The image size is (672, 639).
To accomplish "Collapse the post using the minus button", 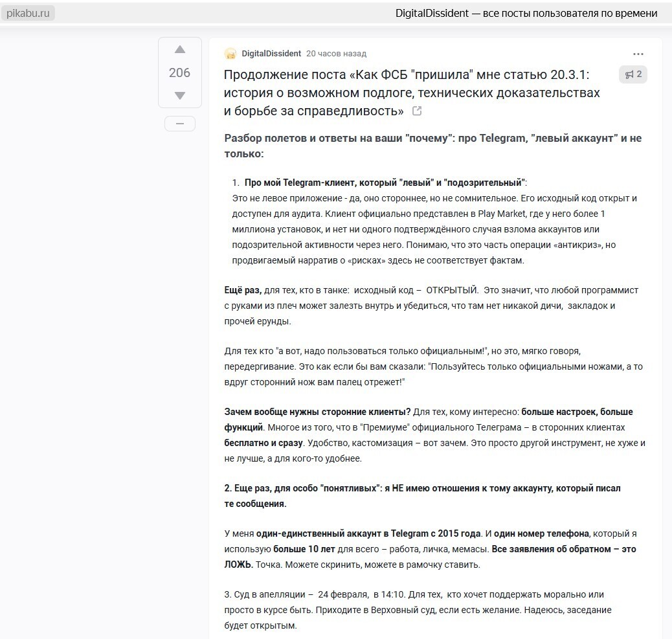I will point(180,124).
